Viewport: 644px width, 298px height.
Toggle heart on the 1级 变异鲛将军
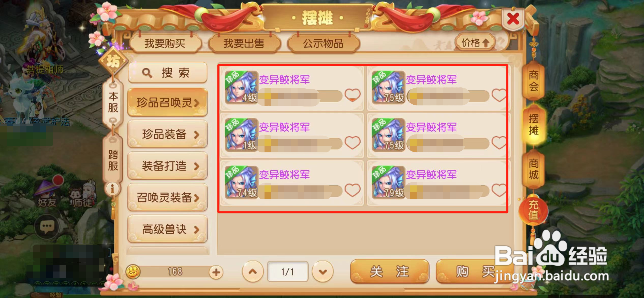coord(353,142)
